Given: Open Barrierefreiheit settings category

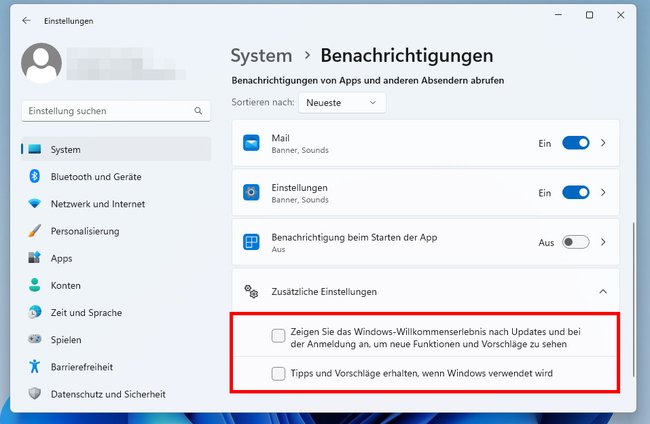Looking at the screenshot, I should pyautogui.click(x=116, y=367).
